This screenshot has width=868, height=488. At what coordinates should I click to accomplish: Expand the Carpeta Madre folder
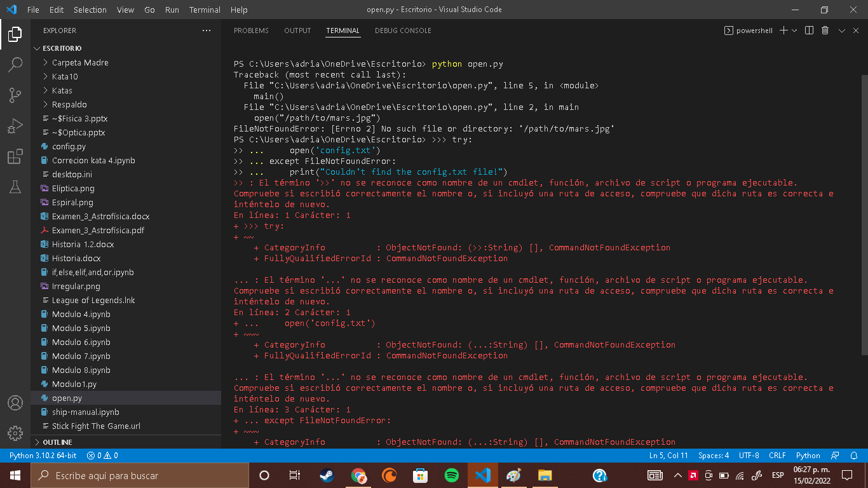[x=126, y=62]
